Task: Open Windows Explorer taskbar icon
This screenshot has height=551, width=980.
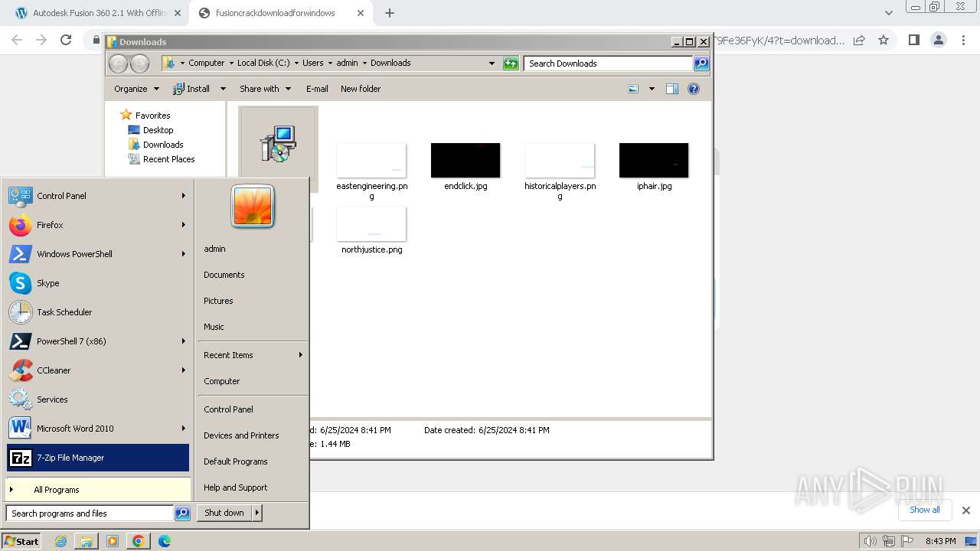Action: pos(87,541)
